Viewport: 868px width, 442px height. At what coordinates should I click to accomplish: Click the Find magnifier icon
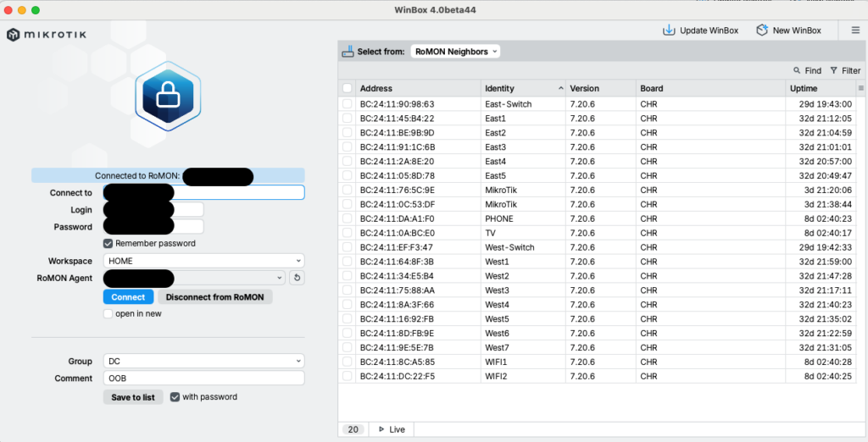798,71
